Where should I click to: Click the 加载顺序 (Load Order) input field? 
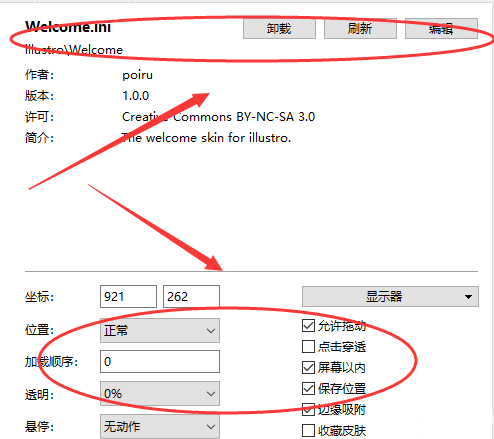(160, 361)
